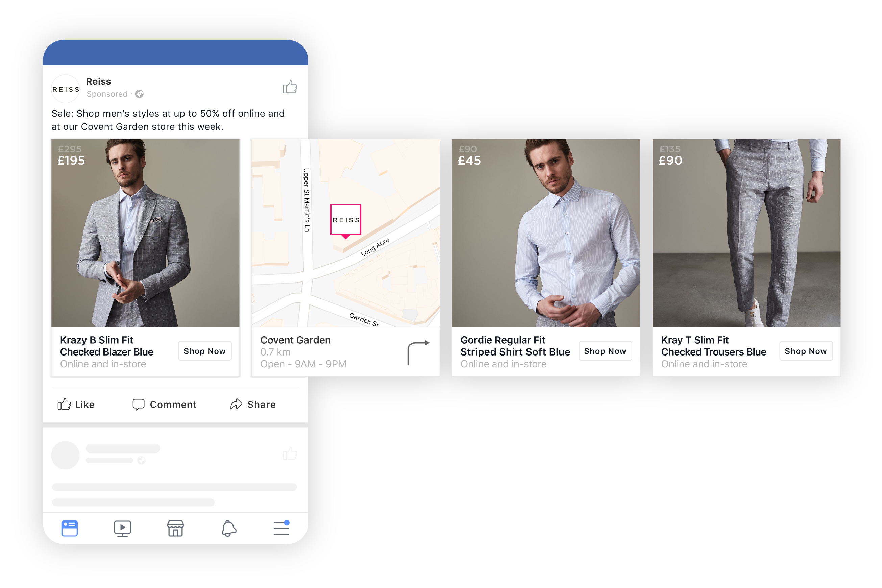Click 'Online and in-store' under the blazer
The width and height of the screenshot is (882, 588).
pos(103,364)
